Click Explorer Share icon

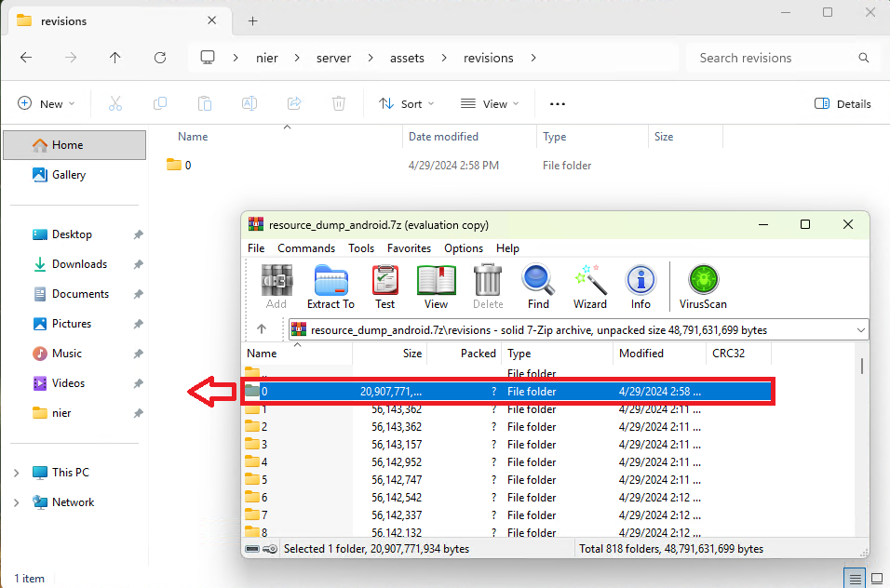point(294,103)
